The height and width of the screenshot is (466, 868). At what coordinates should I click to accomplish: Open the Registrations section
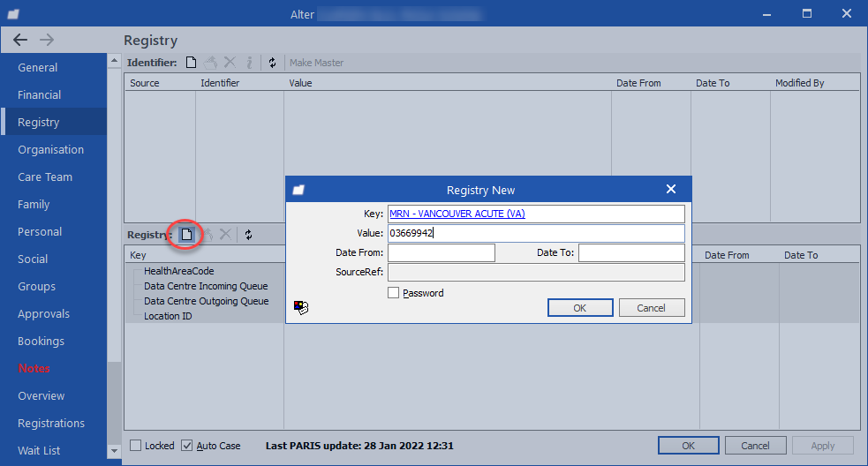pos(51,424)
